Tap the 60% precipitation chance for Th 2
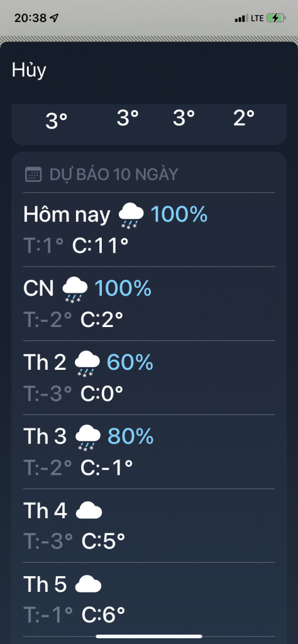The image size is (298, 644). pyautogui.click(x=130, y=363)
